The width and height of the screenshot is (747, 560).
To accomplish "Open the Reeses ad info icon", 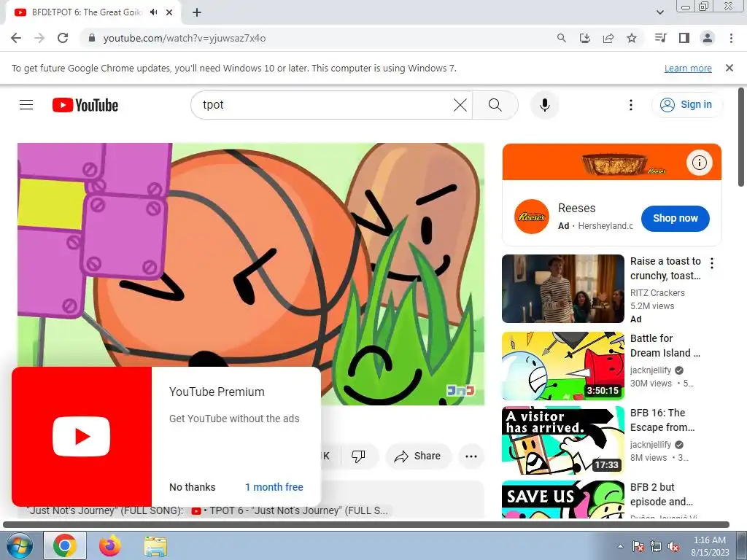I will pos(699,163).
